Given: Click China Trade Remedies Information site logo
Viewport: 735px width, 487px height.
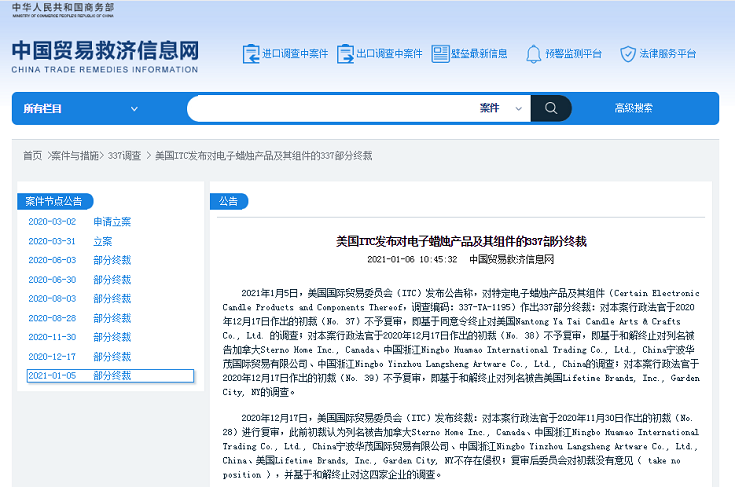Looking at the screenshot, I should (105, 57).
